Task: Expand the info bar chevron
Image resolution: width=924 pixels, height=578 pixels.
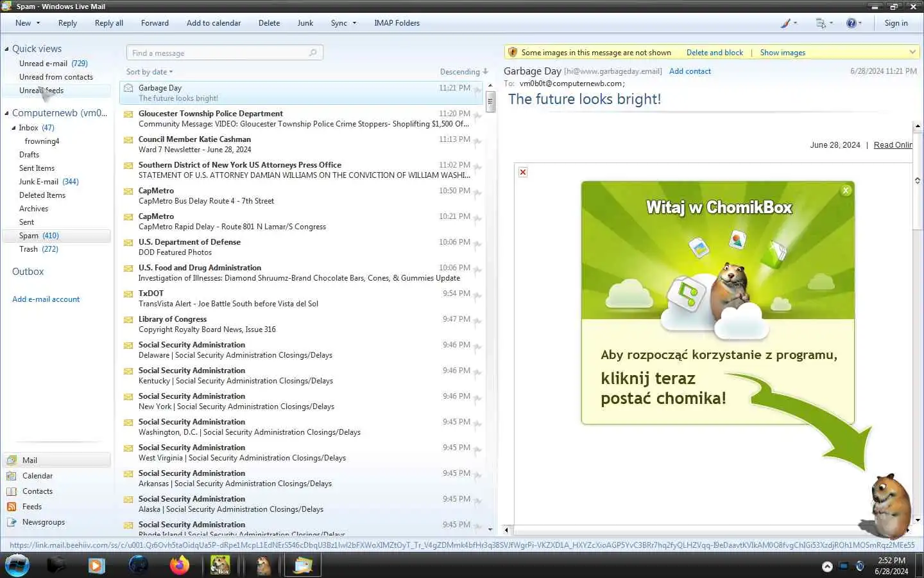Action: (x=912, y=52)
